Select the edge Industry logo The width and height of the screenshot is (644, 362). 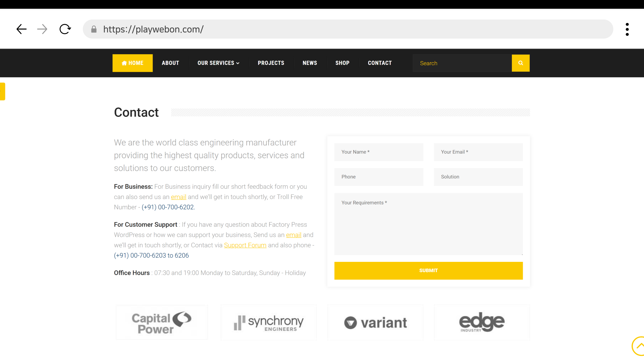[482, 322]
